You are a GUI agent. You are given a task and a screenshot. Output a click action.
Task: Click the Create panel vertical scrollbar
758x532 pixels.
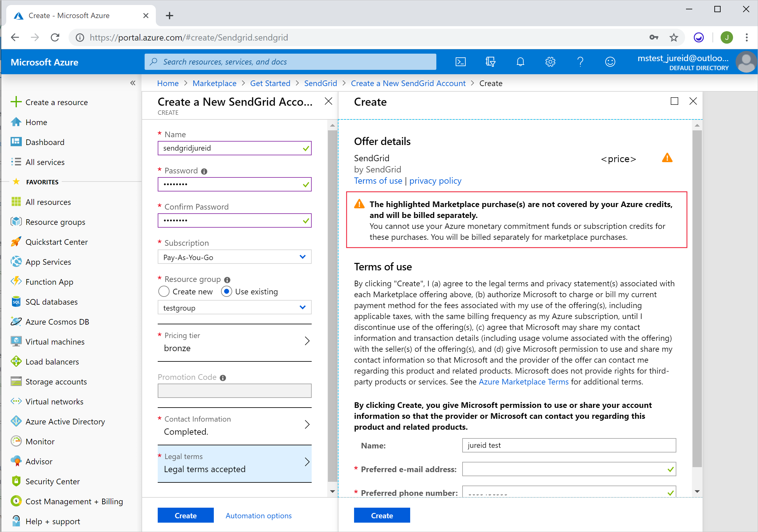697,297
